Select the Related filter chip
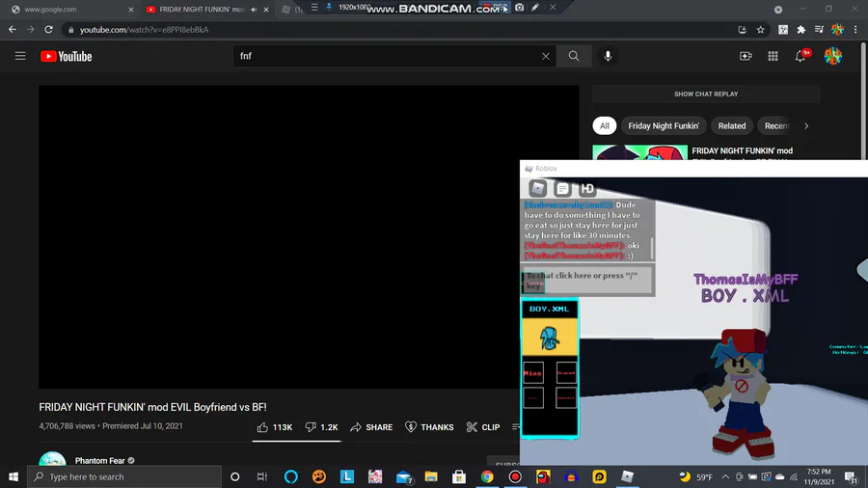This screenshot has width=868, height=488. click(x=732, y=126)
